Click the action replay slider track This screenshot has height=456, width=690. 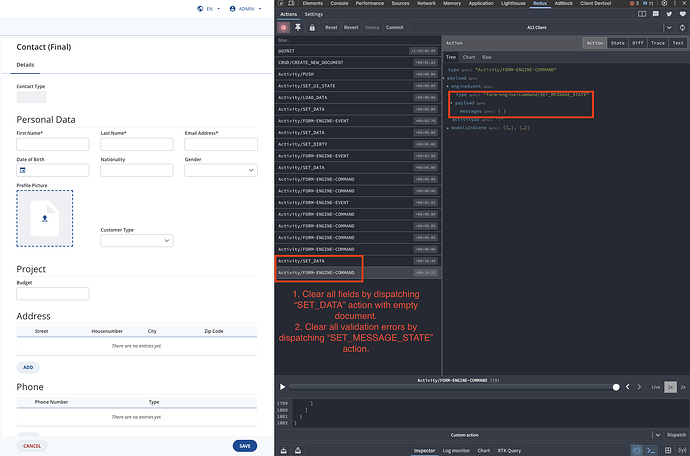pos(453,387)
